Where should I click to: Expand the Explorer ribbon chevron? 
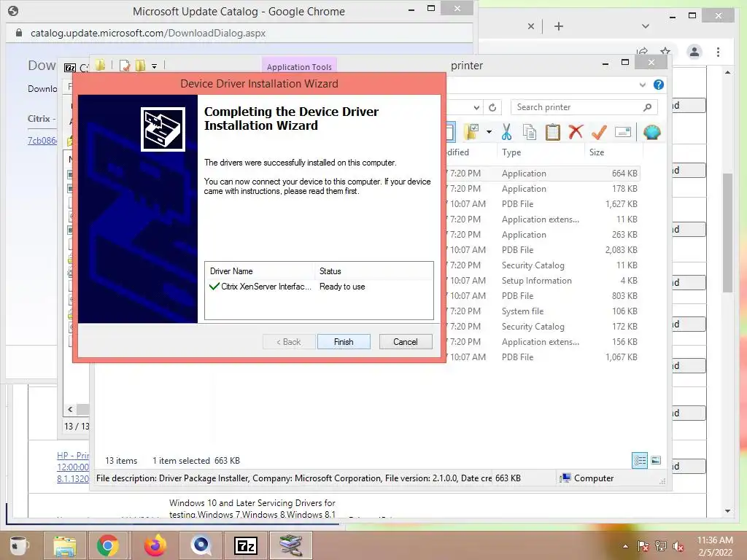pyautogui.click(x=643, y=85)
